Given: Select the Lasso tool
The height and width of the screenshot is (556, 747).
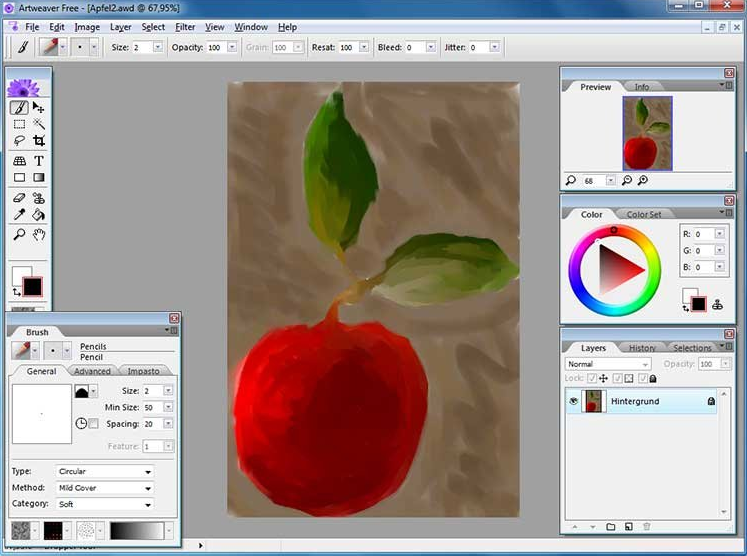Looking at the screenshot, I should coord(19,142).
